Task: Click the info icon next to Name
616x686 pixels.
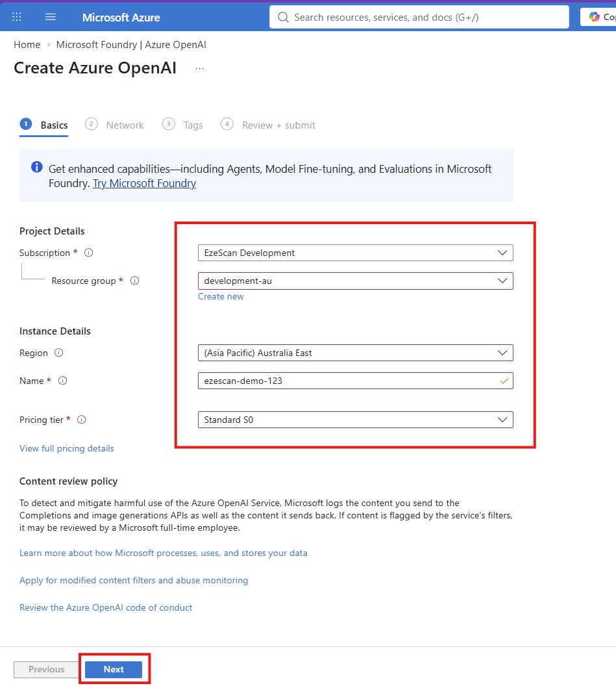Action: [x=62, y=381]
